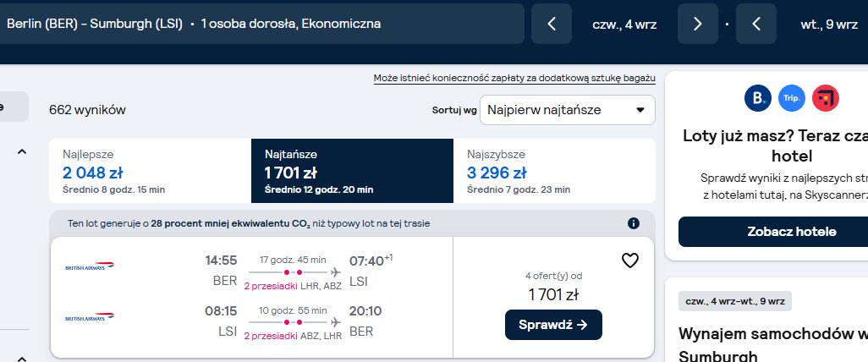The width and height of the screenshot is (868, 362).
Task: Select the Najszybsze 3 296 zł tab
Action: coord(554,171)
